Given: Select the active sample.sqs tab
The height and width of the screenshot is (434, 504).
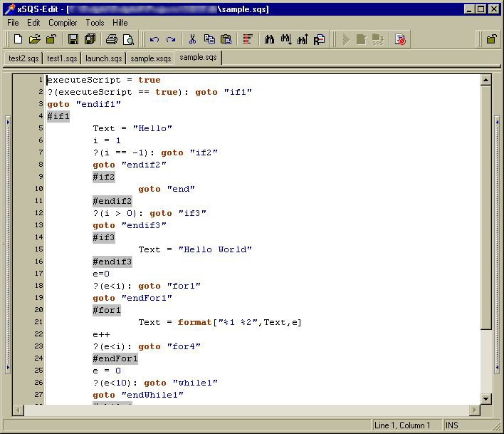Looking at the screenshot, I should (x=198, y=58).
